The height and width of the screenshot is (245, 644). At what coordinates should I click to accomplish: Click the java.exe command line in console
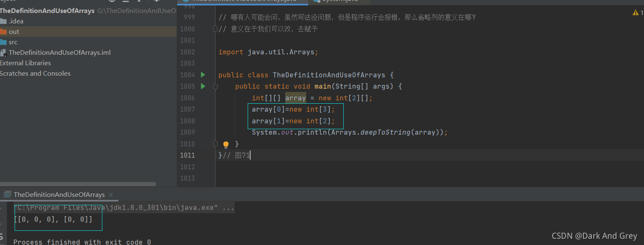124,208
